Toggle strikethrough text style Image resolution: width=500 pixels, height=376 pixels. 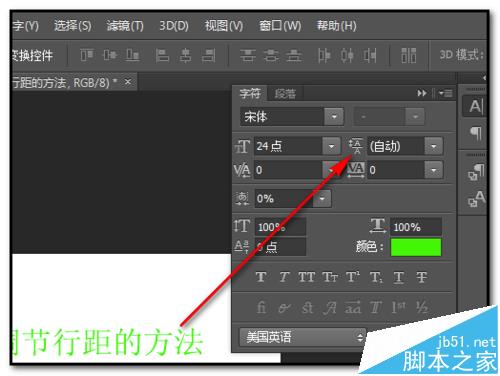tap(422, 277)
